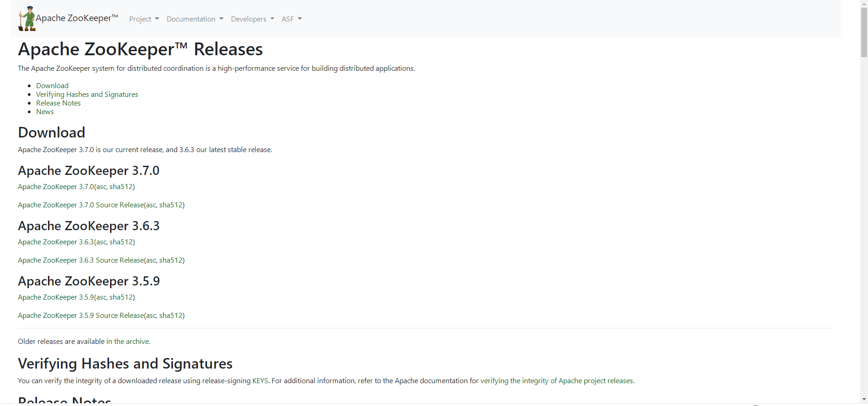The width and height of the screenshot is (868, 406).
Task: Open sha512 link for 3.5.9 Source Release
Action: [171, 316]
